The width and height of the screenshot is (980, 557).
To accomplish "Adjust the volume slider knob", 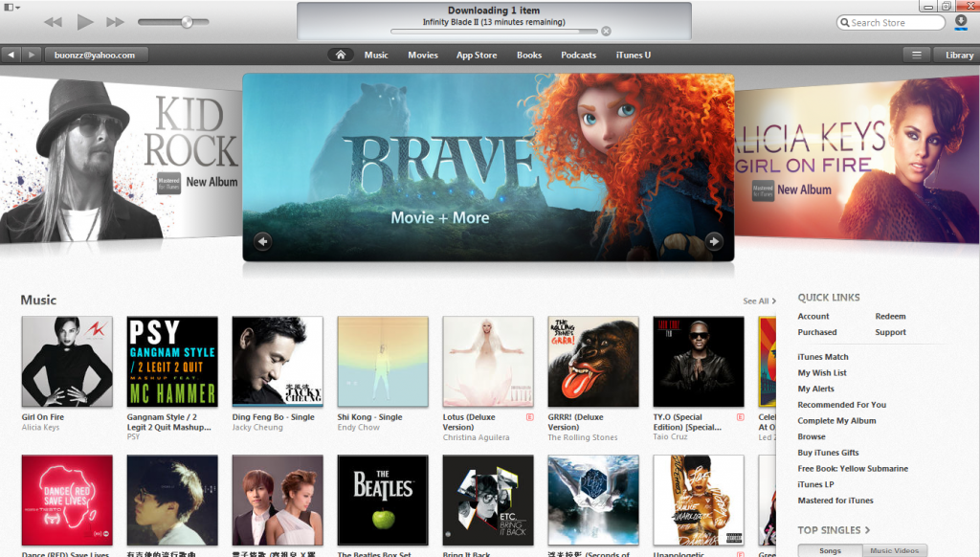I will pos(187,23).
